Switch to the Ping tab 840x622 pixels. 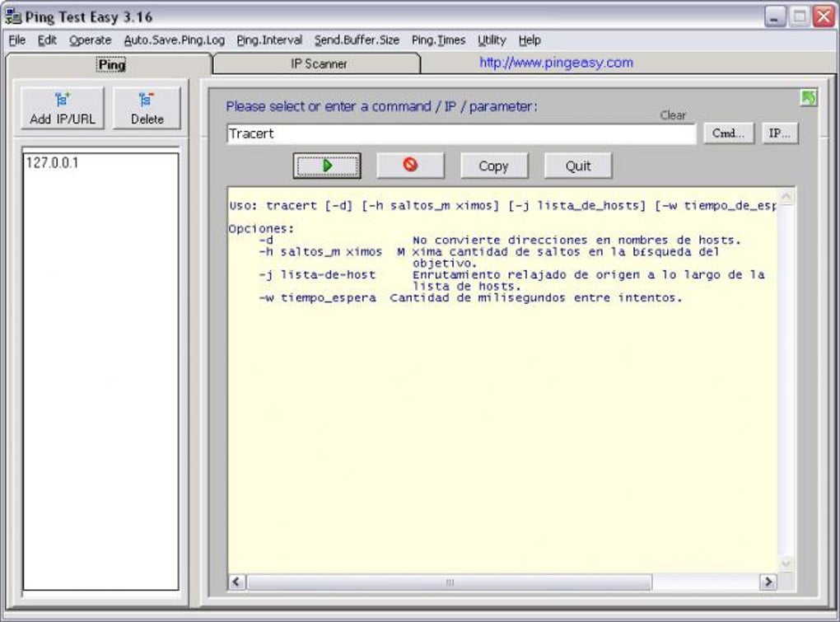[x=111, y=65]
